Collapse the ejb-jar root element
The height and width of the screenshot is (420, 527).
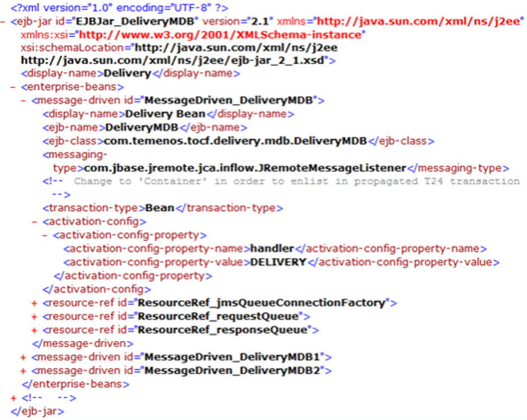[3, 22]
